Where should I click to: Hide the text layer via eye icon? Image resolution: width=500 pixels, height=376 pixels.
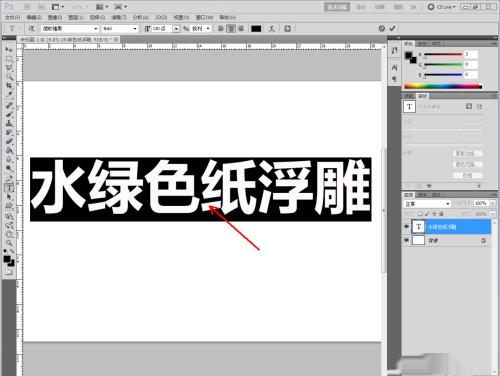point(406,227)
